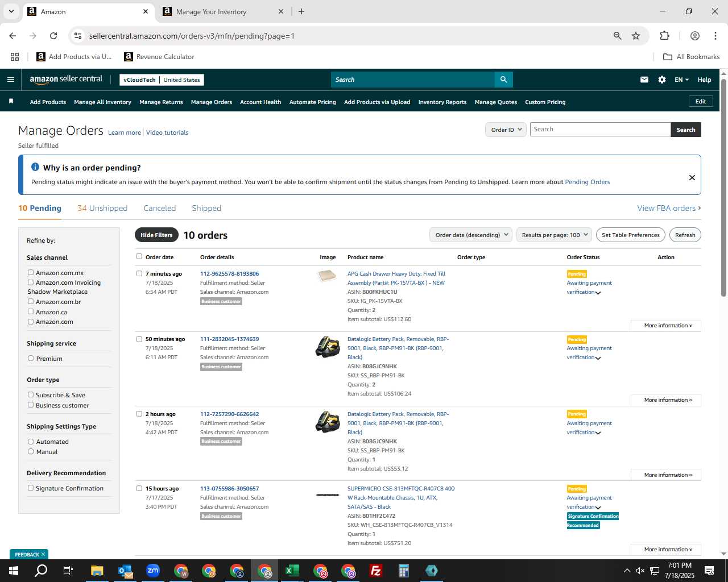Image resolution: width=728 pixels, height=582 pixels.
Task: Open File Explorer from taskbar
Action: tap(97, 571)
